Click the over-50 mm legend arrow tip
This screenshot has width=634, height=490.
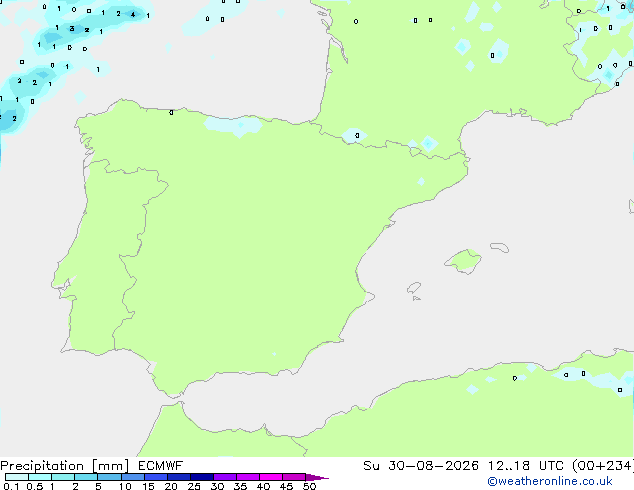point(317,477)
